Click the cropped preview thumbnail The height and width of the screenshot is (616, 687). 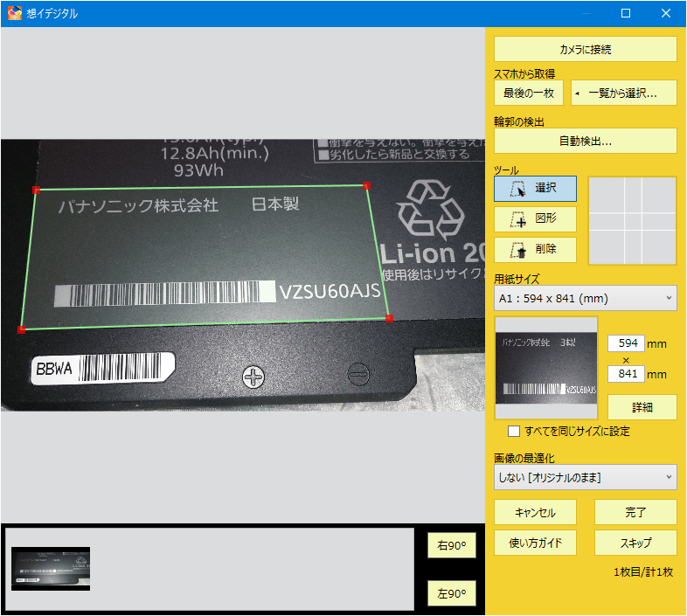[x=546, y=368]
